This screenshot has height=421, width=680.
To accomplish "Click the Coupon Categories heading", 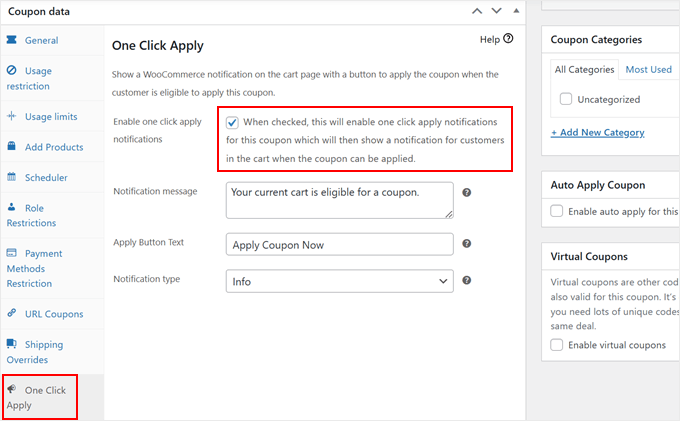I will click(x=596, y=39).
